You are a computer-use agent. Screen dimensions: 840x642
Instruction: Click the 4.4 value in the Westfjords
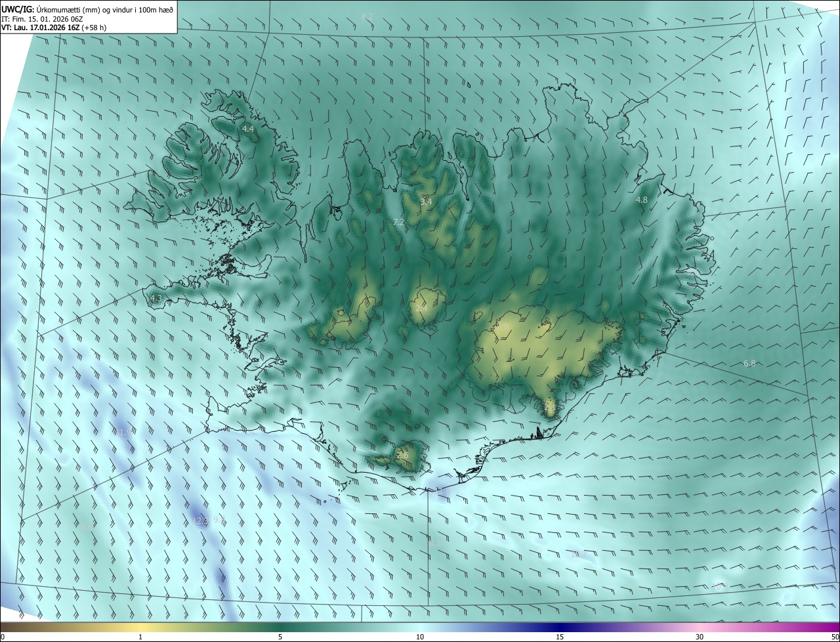click(x=248, y=129)
